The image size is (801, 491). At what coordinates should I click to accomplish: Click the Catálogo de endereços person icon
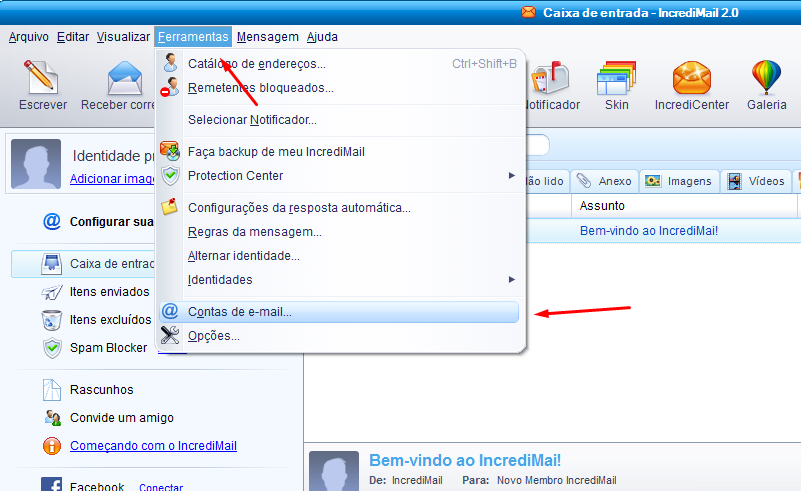(x=171, y=62)
